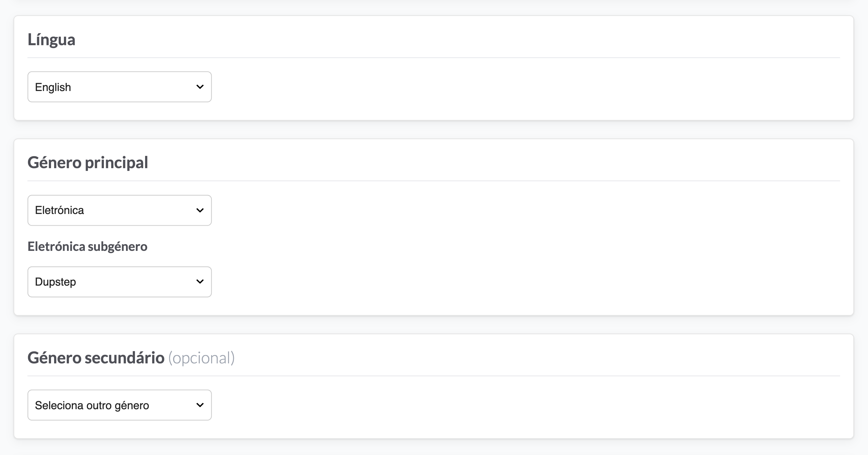
Task: Open the Eletrónica main genre dropdown
Action: pyautogui.click(x=120, y=210)
